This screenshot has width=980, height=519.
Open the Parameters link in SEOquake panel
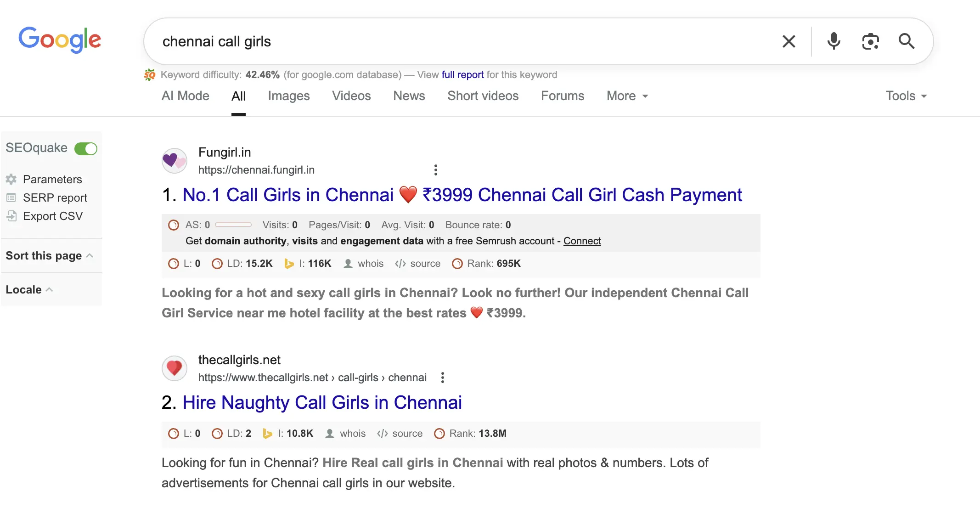(x=52, y=179)
